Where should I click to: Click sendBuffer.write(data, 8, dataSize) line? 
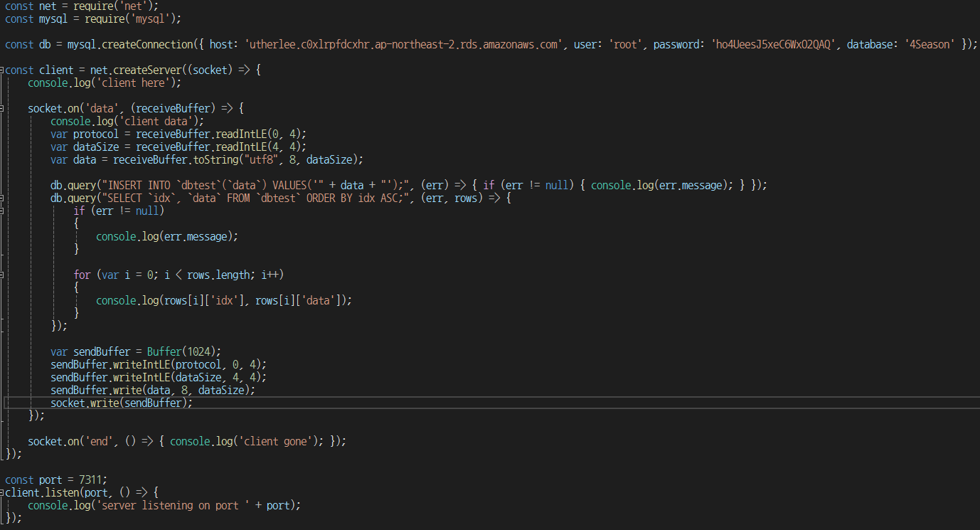coord(153,391)
